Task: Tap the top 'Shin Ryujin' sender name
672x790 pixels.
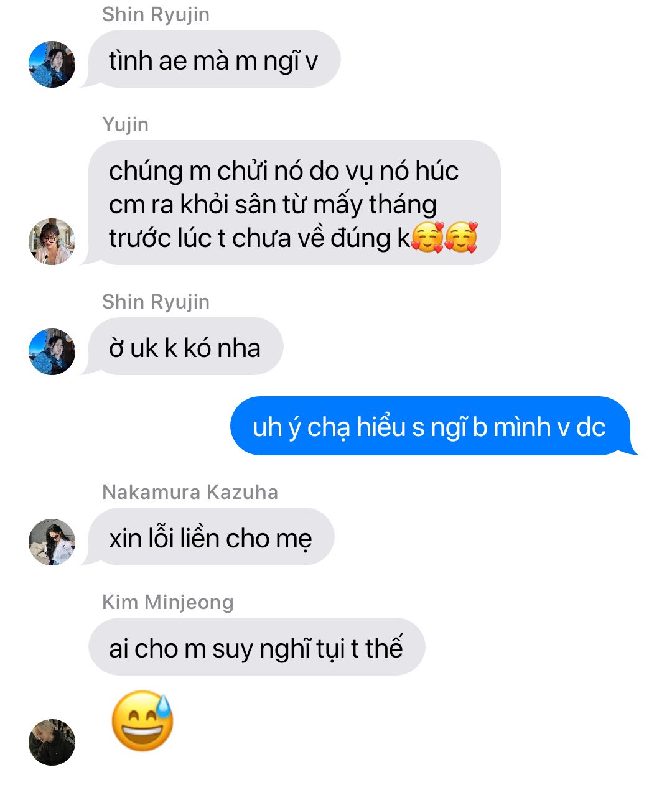Action: (156, 14)
